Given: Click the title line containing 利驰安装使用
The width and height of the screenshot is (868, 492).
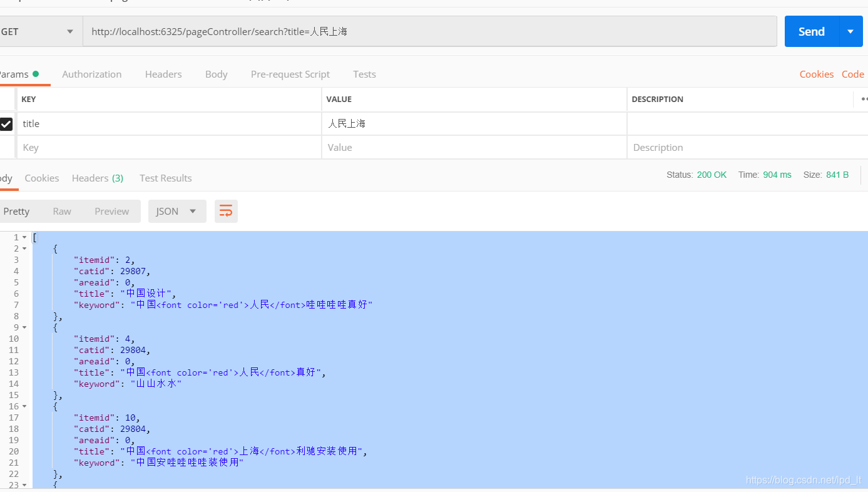Looking at the screenshot, I should click(221, 451).
